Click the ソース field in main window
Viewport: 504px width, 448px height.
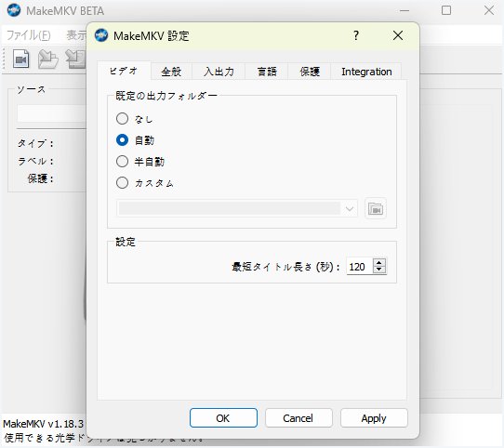(x=52, y=113)
